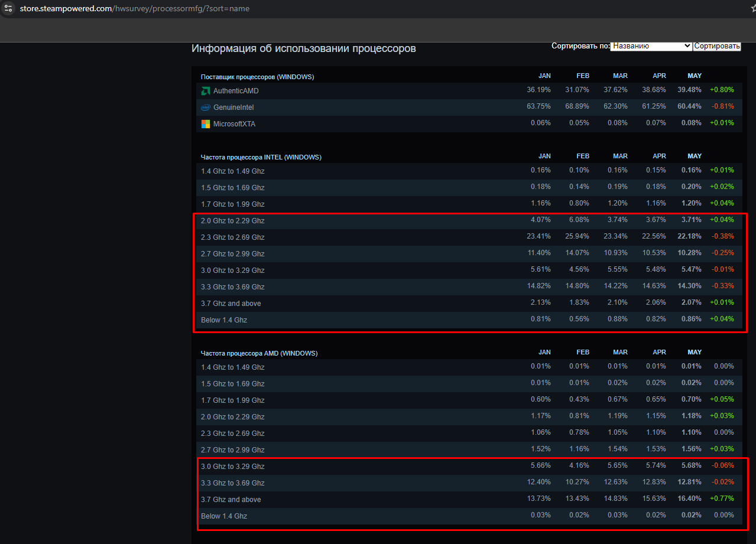Click the AMD logo icon
This screenshot has width=756, height=544.
206,91
